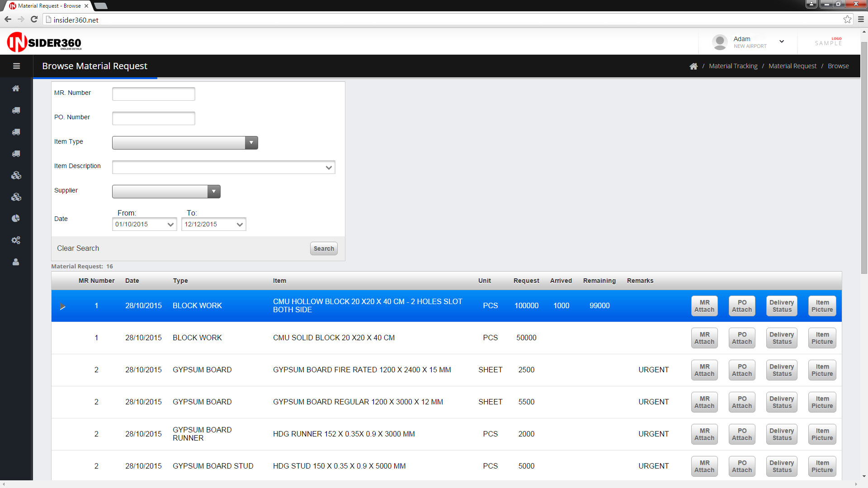
Task: Expand the Item Description combo box
Action: (329, 168)
